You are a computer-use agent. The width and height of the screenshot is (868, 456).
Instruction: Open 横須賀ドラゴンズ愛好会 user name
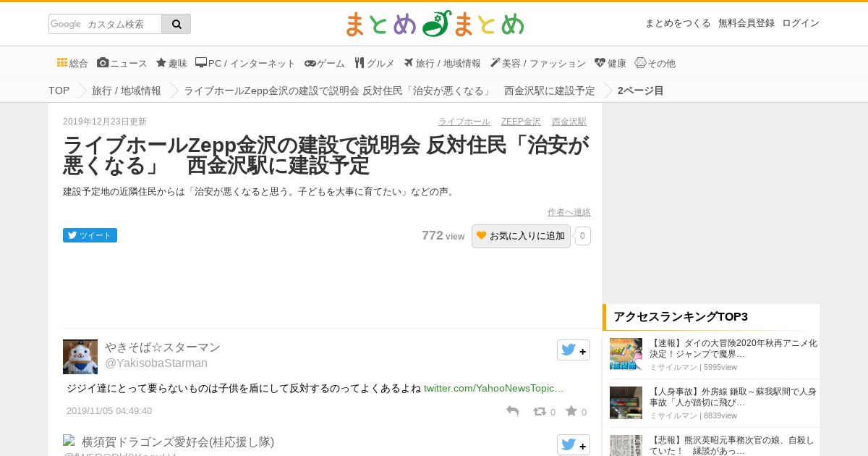(178, 442)
